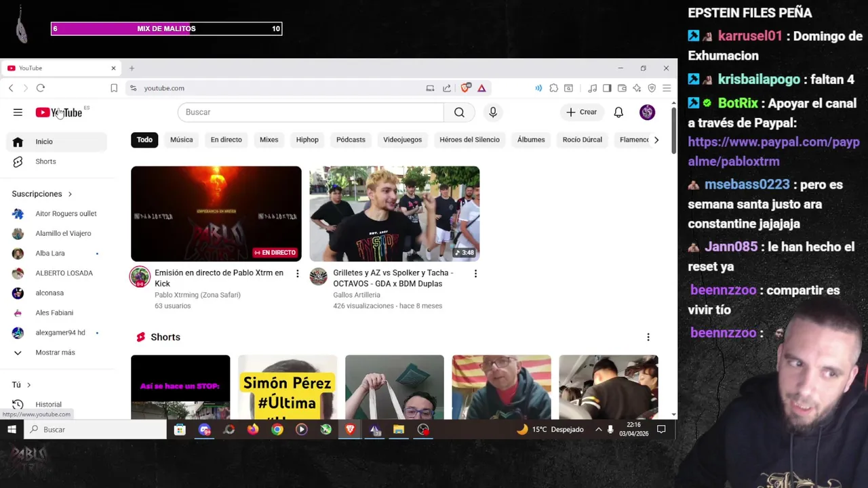Start voice search with microphone icon

pos(493,113)
